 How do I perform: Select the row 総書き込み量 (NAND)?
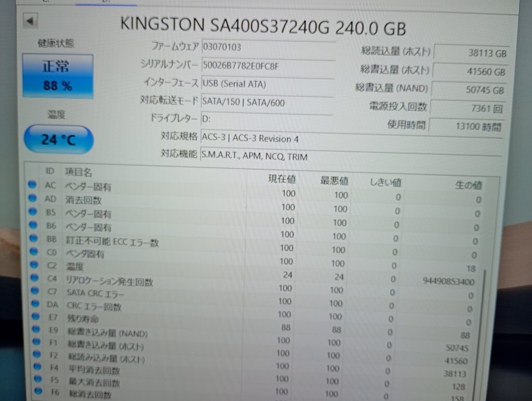[108, 333]
